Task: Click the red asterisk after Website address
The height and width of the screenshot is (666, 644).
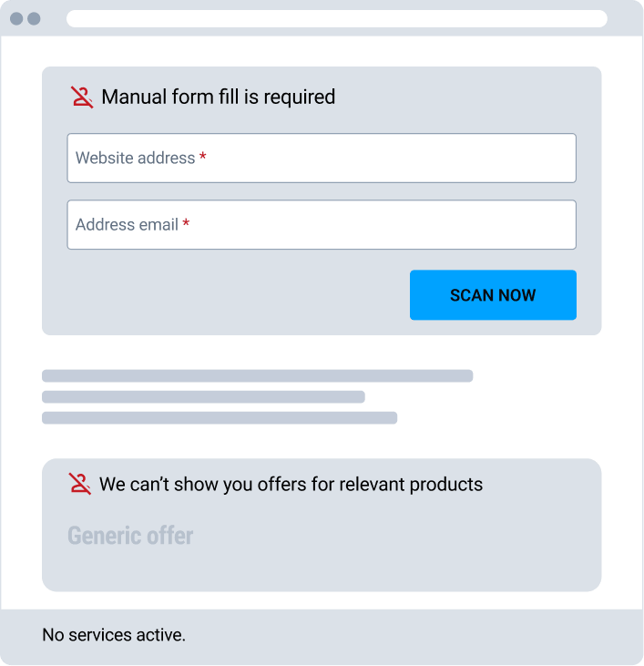Action: [203, 157]
